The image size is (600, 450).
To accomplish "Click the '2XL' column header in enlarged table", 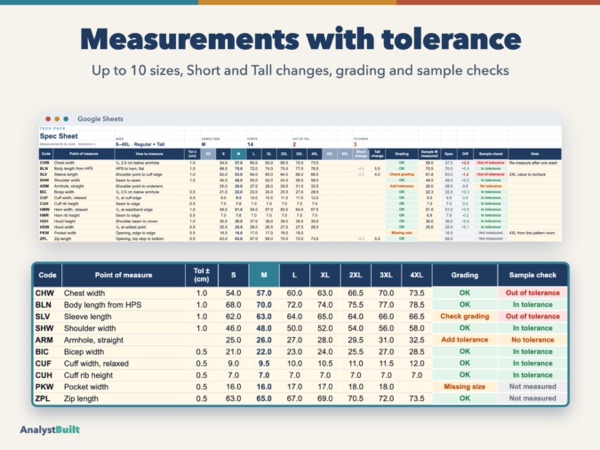I will [355, 275].
